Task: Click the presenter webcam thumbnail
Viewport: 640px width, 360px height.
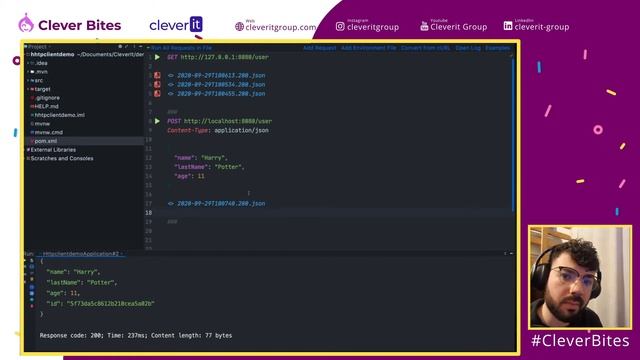Action: (580, 277)
